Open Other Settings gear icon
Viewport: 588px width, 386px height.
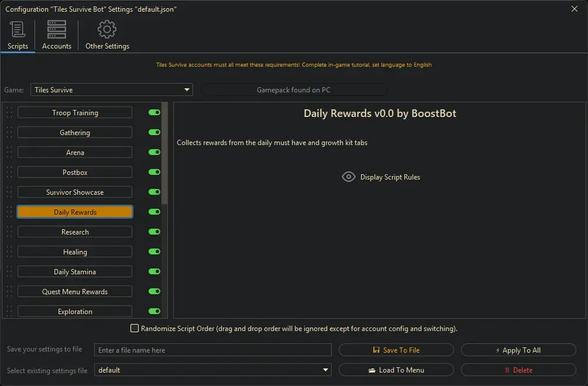point(107,30)
